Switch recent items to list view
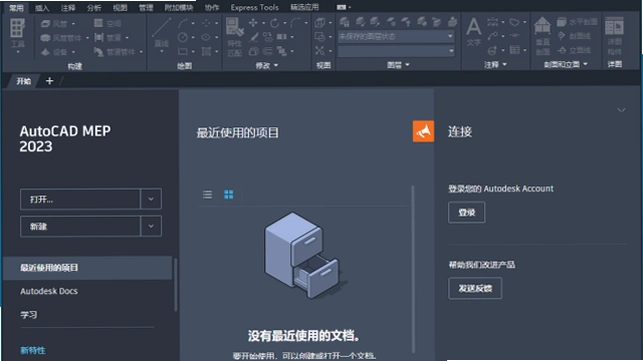 coord(207,194)
